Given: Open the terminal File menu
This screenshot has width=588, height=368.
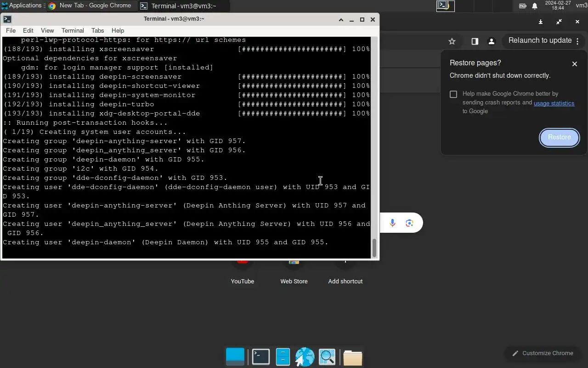Looking at the screenshot, I should 11,30.
